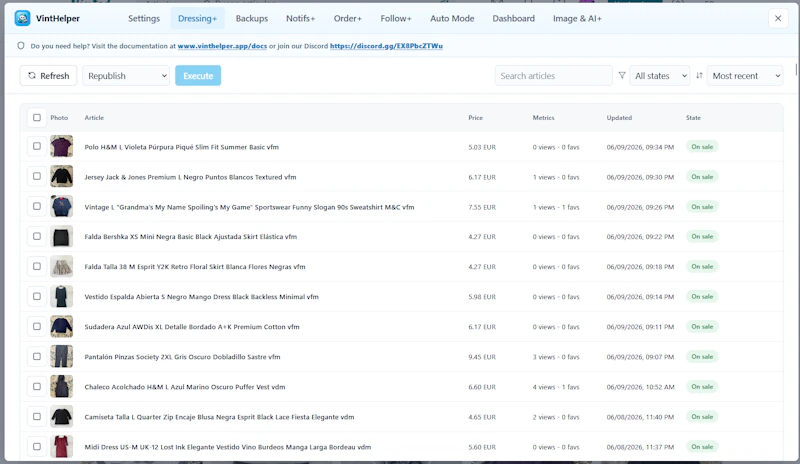The image size is (800, 464).
Task: Switch to the Dashboard tab
Action: [x=514, y=18]
